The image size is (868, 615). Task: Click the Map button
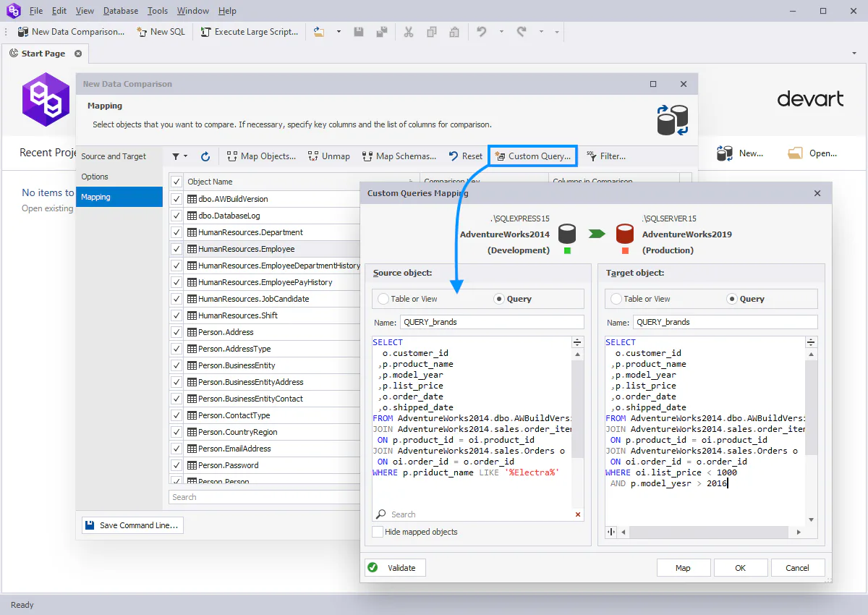pyautogui.click(x=683, y=568)
